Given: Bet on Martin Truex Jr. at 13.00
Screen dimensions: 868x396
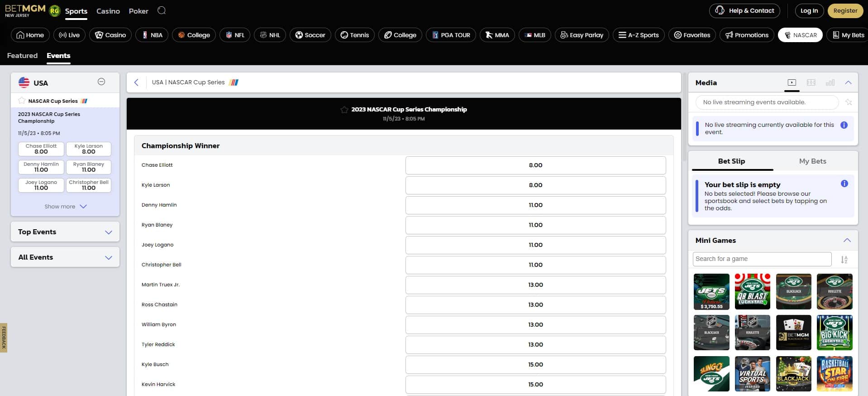Looking at the screenshot, I should [x=535, y=285].
